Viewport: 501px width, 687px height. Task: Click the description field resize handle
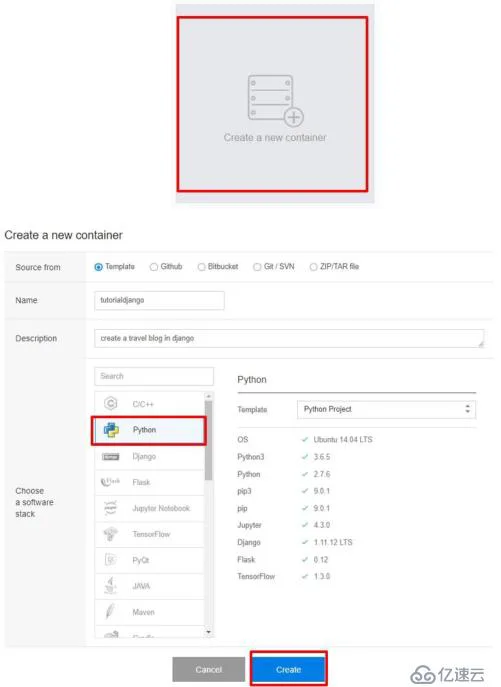[x=481, y=344]
